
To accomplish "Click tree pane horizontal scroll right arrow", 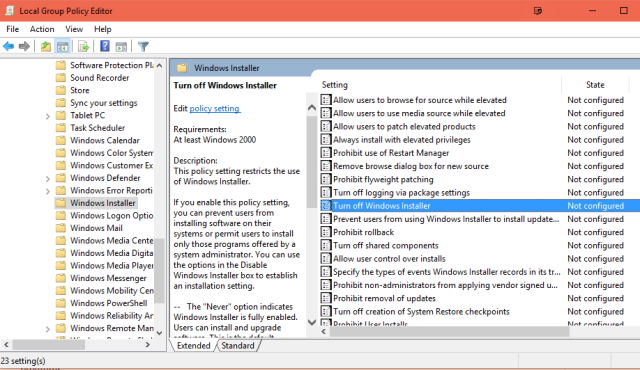I will (148, 345).
